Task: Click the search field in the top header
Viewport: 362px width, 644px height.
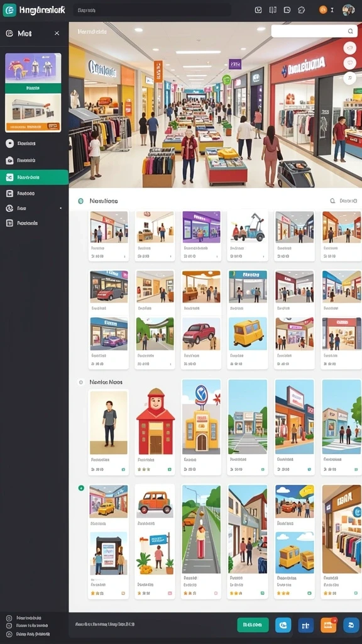Action: tap(152, 10)
